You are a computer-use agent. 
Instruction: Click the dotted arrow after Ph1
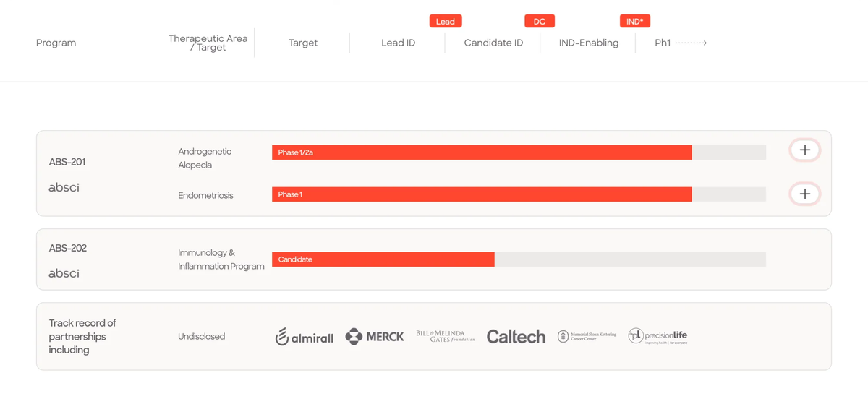[691, 43]
